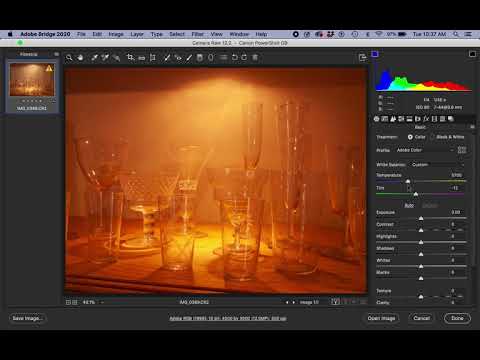Open the Filmstrip panel menu

pyautogui.click(x=56, y=54)
